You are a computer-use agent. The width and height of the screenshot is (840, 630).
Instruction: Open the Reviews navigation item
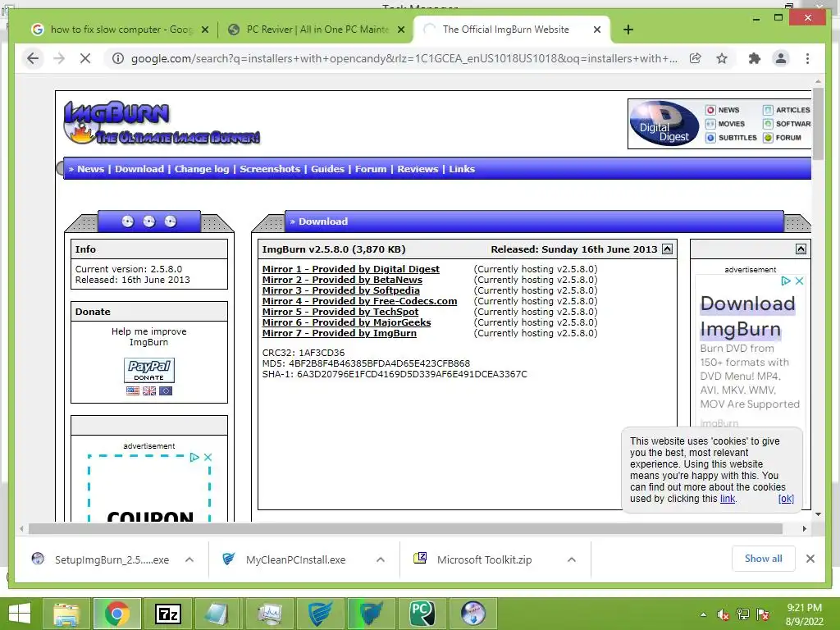pyautogui.click(x=418, y=169)
